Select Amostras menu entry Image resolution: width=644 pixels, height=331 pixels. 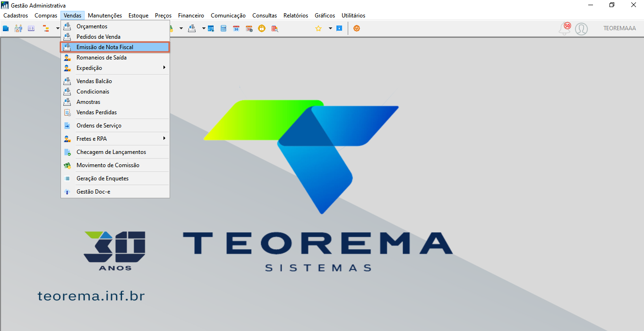[115, 102]
